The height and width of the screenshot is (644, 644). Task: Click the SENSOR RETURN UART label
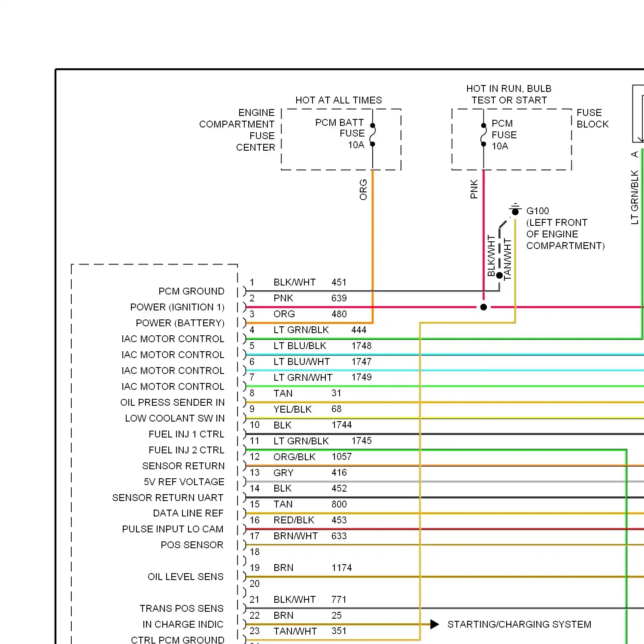pos(168,498)
